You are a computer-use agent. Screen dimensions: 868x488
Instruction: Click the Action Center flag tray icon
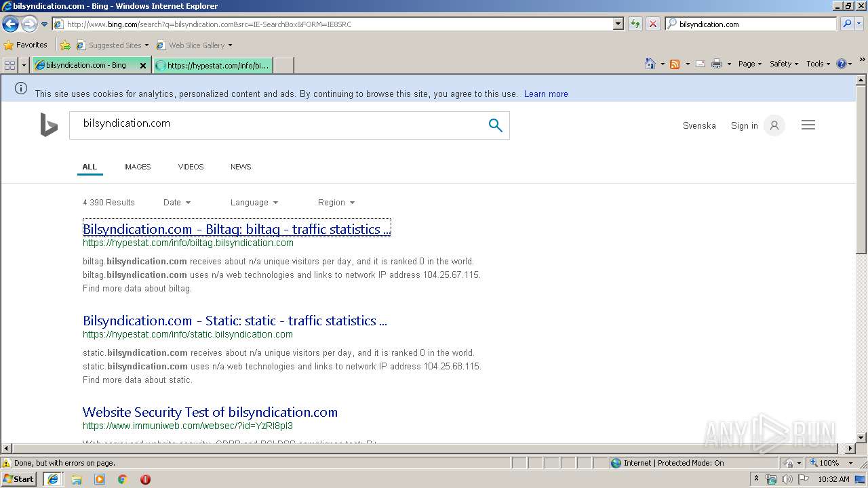click(x=804, y=479)
